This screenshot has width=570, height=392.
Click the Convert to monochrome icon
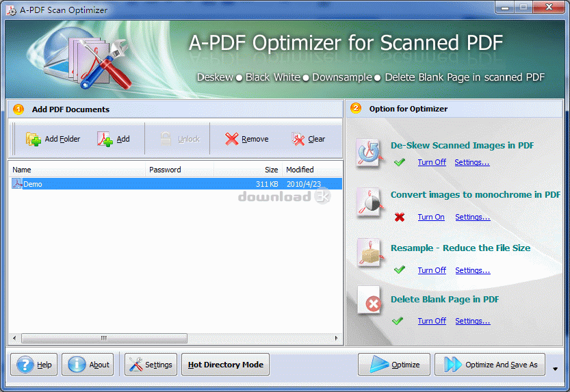(370, 202)
